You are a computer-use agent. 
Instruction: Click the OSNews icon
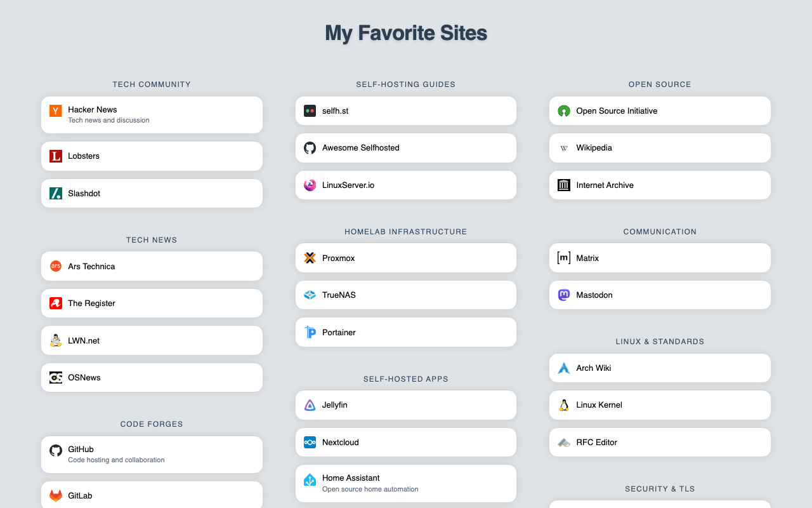click(56, 378)
